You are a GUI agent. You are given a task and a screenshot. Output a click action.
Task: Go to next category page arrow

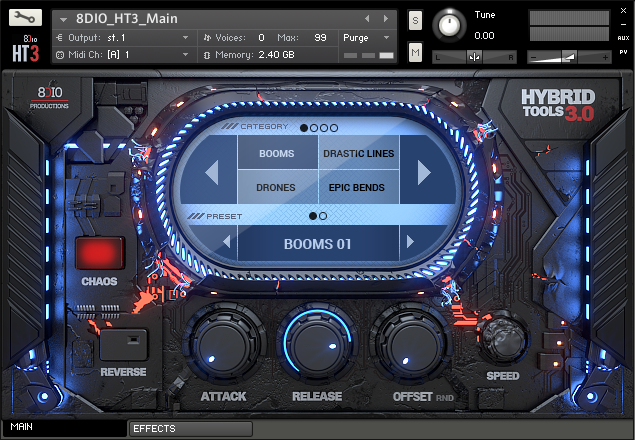(x=426, y=171)
